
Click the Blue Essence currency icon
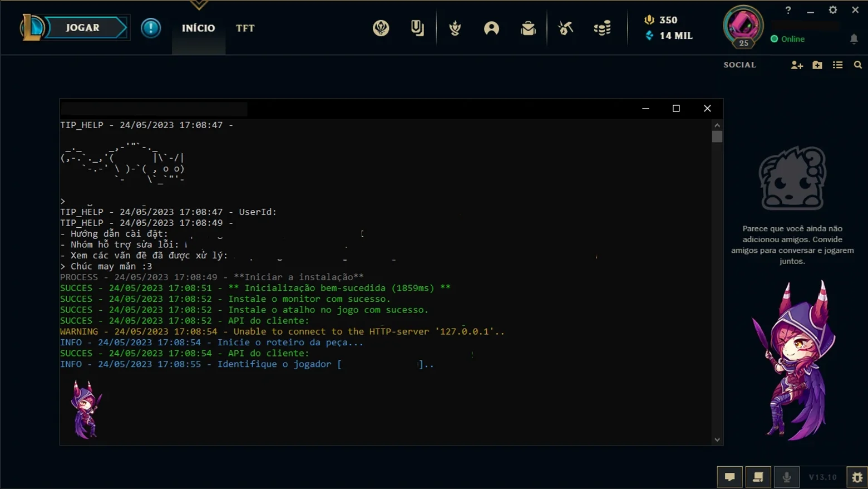point(649,36)
